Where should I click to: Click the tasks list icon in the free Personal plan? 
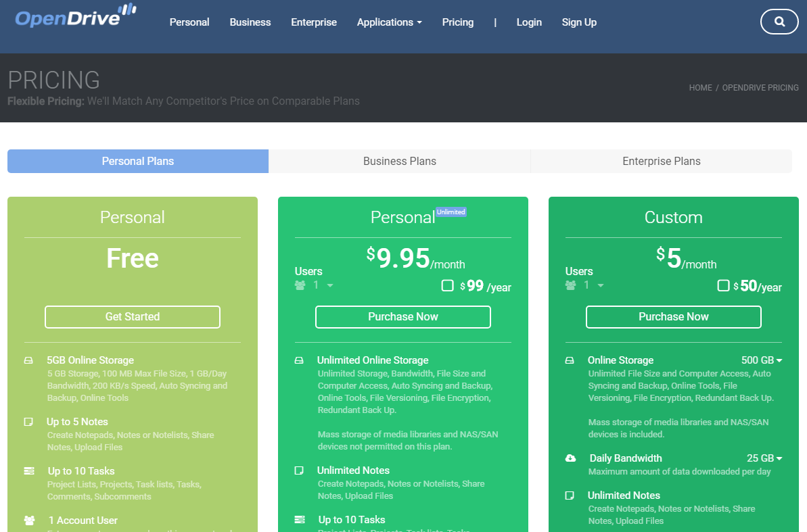29,470
